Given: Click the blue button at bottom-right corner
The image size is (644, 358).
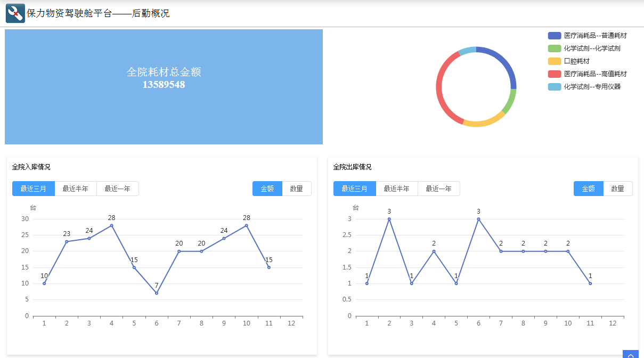Looking at the screenshot, I should [x=631, y=354].
